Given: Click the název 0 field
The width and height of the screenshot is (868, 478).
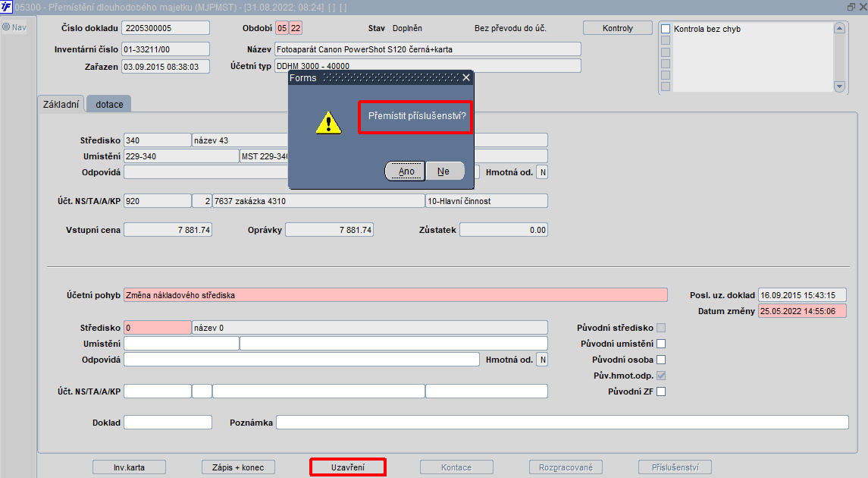Looking at the screenshot, I should [x=370, y=328].
